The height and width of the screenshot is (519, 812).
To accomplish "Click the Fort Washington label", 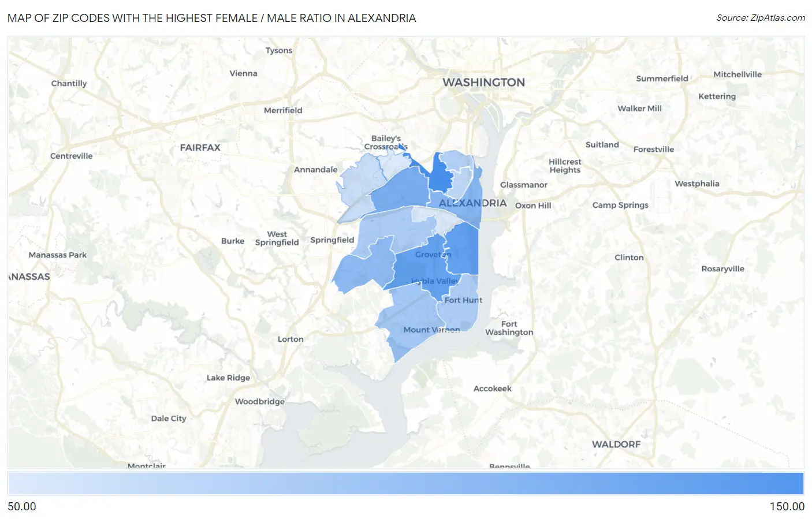I will 509,328.
